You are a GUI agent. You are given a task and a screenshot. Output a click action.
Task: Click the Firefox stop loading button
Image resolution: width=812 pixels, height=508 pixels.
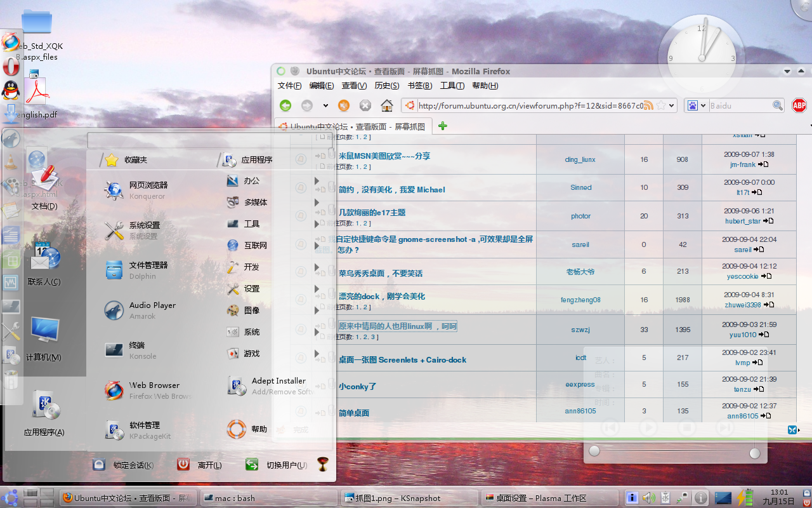[365, 105]
